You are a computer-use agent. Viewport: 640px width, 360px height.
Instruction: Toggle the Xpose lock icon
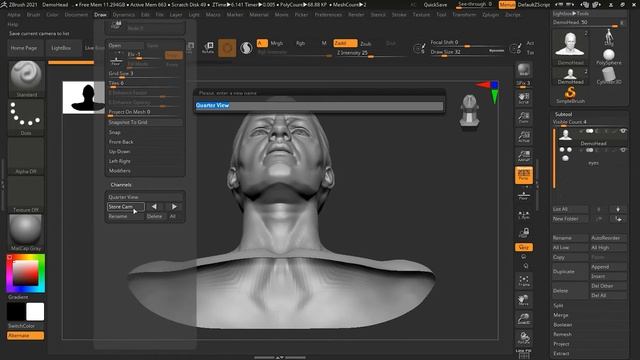pos(524,233)
